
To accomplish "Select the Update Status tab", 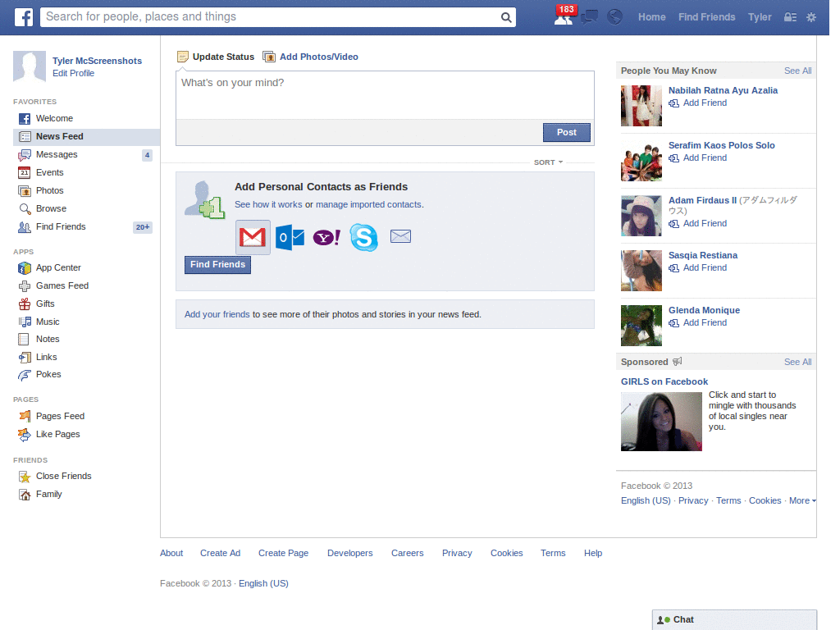I will pos(216,57).
